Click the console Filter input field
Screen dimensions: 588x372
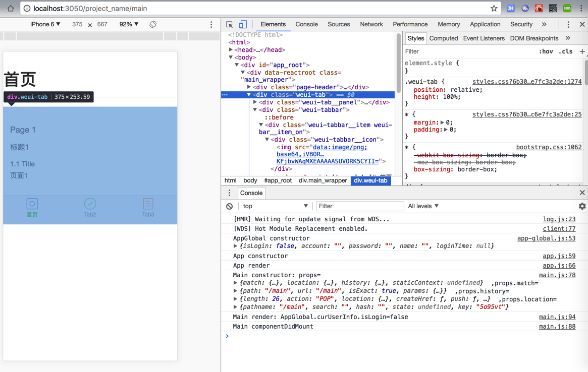359,206
